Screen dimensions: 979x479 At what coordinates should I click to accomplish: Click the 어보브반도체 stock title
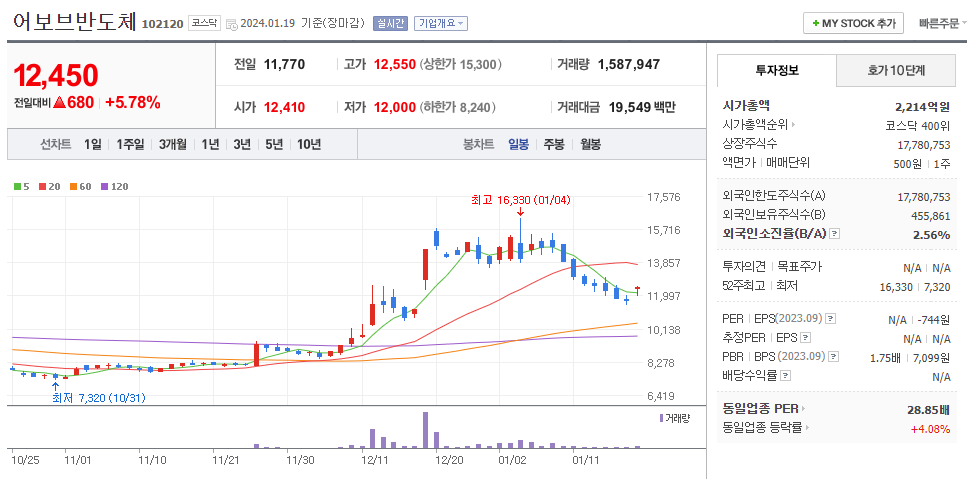[74, 22]
